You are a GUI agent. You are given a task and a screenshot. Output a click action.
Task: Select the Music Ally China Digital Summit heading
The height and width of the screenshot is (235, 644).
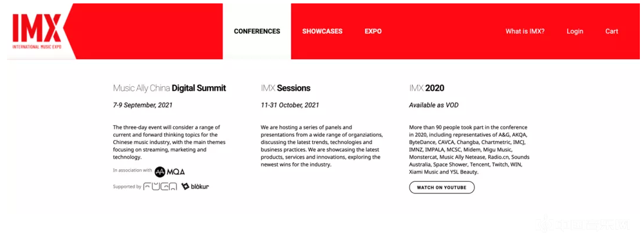(x=169, y=88)
